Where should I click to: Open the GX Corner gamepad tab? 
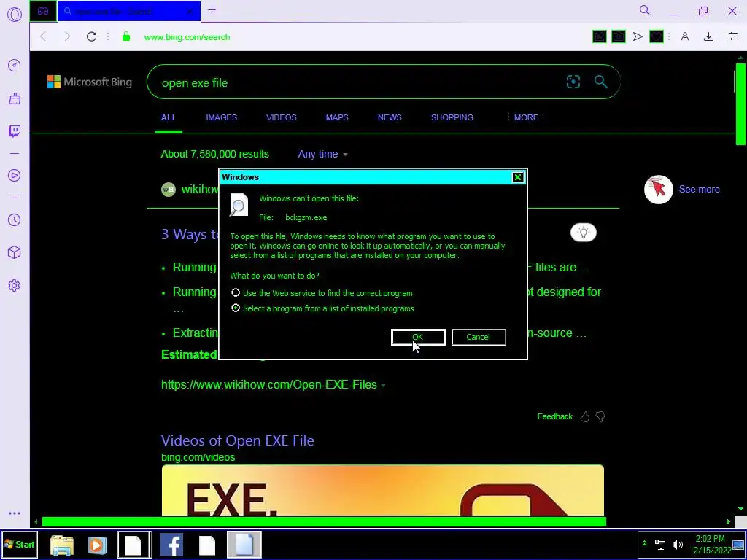[43, 11]
